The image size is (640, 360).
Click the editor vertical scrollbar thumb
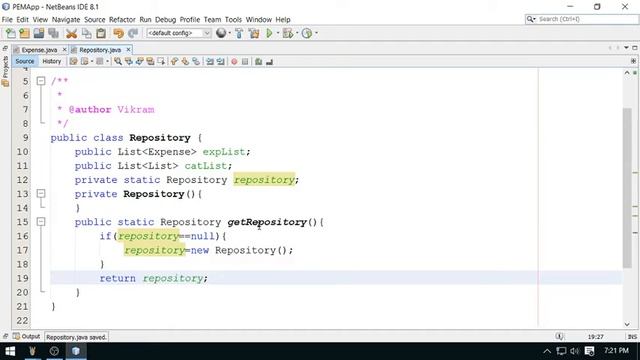(627, 188)
